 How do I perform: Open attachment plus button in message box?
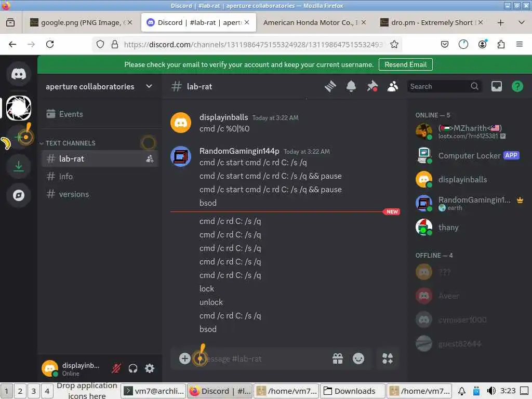(184, 358)
